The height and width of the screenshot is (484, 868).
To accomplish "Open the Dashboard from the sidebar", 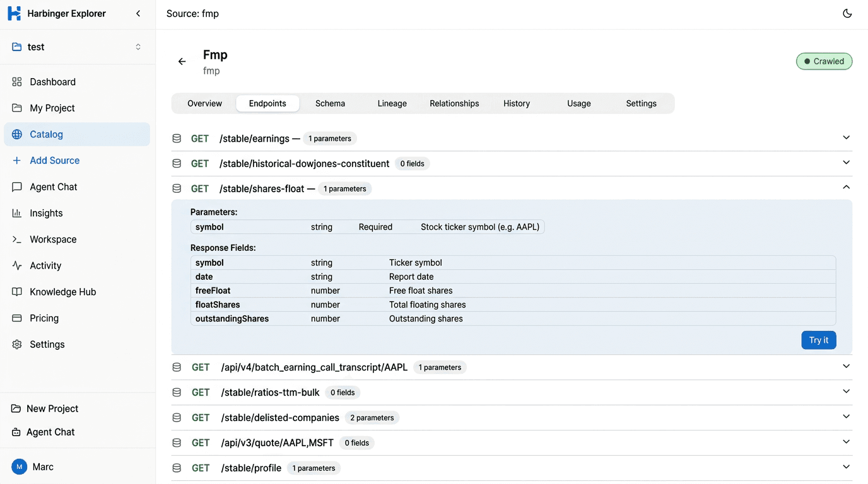I will [x=52, y=81].
